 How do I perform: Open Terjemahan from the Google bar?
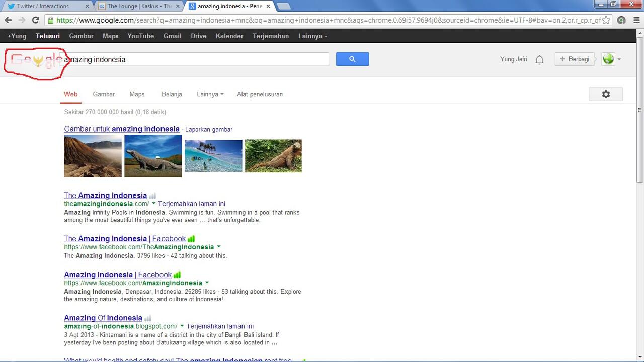[271, 36]
